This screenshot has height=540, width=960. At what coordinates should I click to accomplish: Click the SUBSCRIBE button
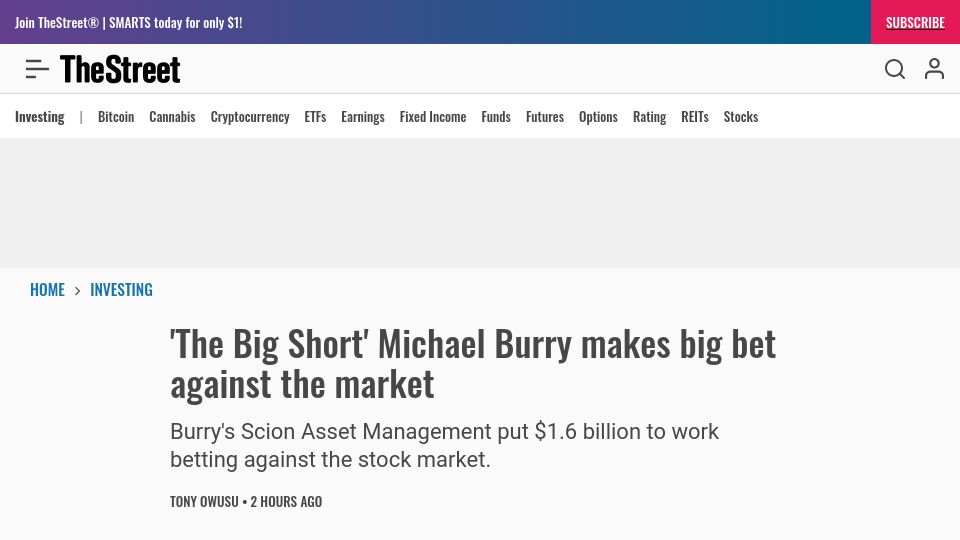coord(915,22)
